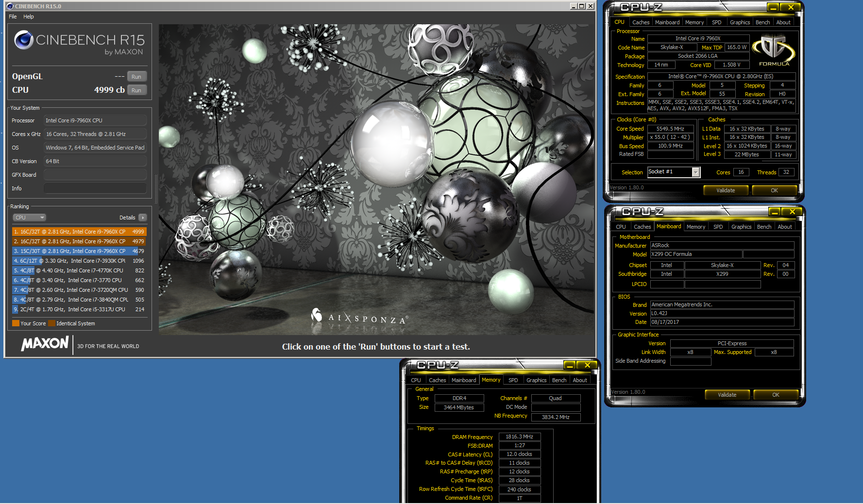Screen dimensions: 863x504
Task: Select ranking row 2 with score 4979
Action: [79, 241]
